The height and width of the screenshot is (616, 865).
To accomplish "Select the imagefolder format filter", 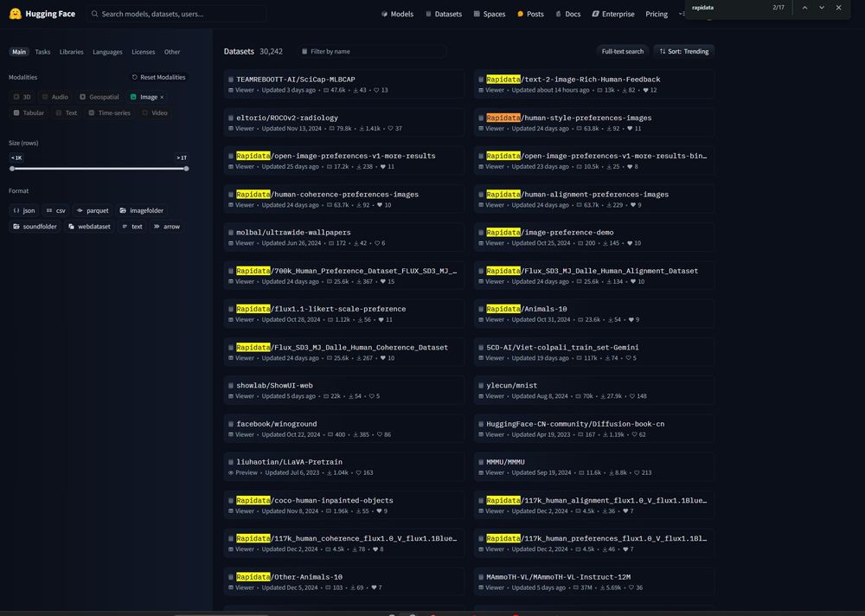I will (142, 211).
